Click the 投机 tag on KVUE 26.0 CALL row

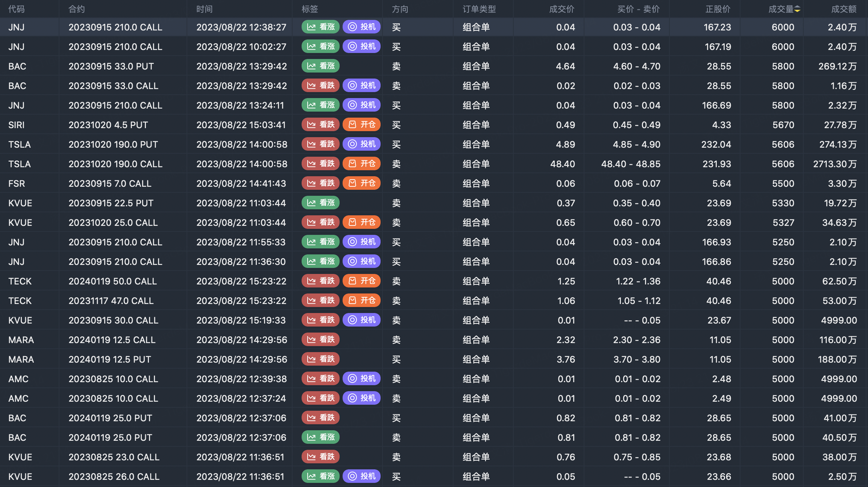(x=361, y=476)
